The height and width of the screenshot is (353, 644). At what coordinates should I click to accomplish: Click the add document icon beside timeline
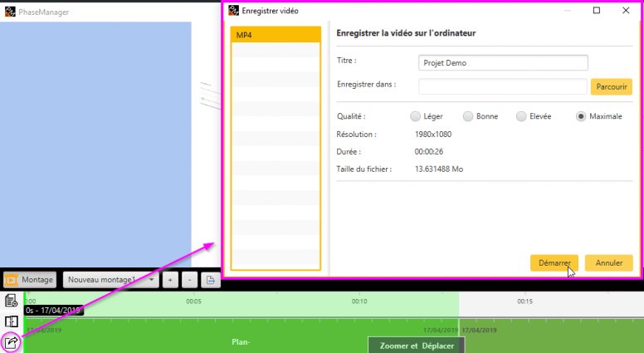click(12, 301)
